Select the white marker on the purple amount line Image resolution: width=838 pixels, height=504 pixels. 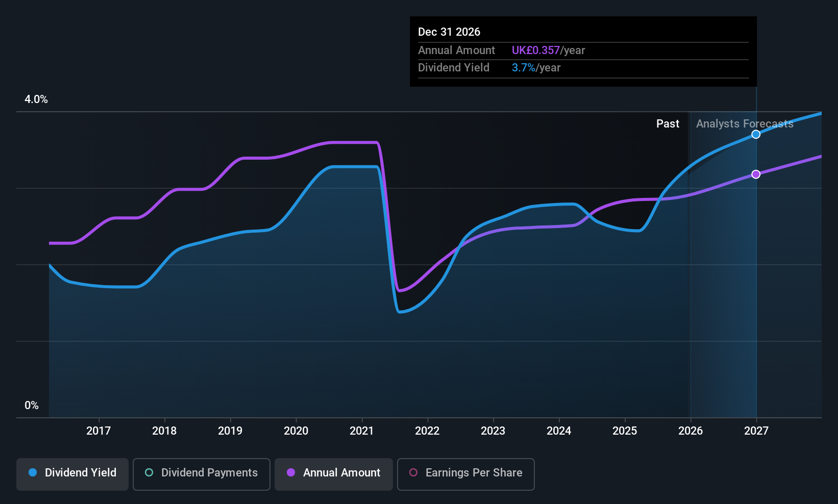pos(756,174)
